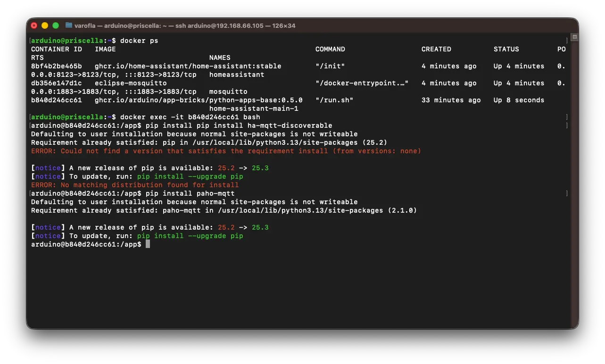This screenshot has width=605, height=364.
Task: Click the 'docker exec -it b840d246cc61 bash' command
Action: point(190,117)
